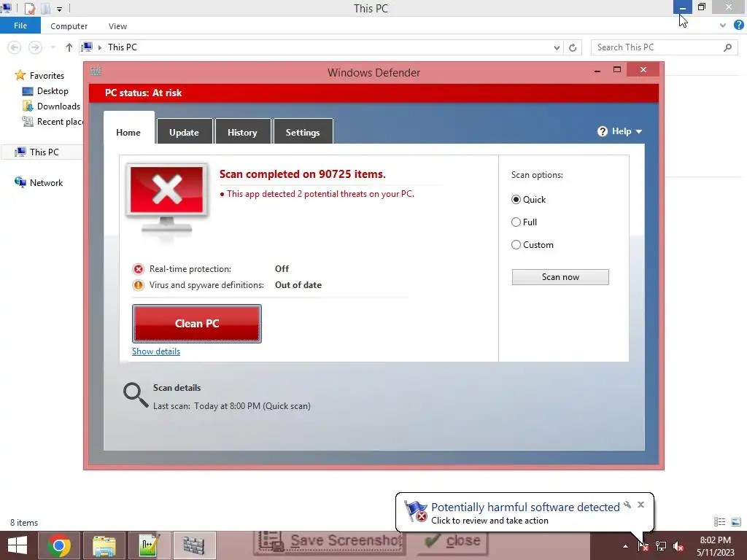
Task: Open Explorer help blue question icon
Action: click(x=738, y=26)
